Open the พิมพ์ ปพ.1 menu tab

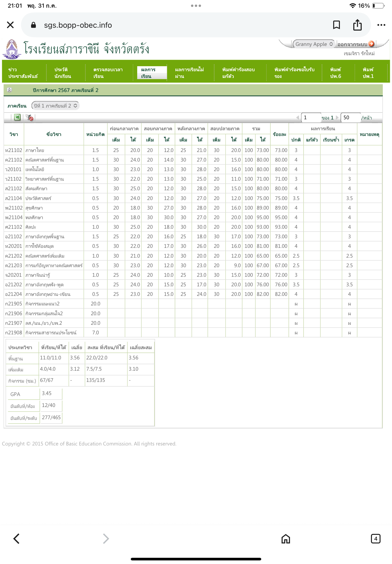point(368,73)
